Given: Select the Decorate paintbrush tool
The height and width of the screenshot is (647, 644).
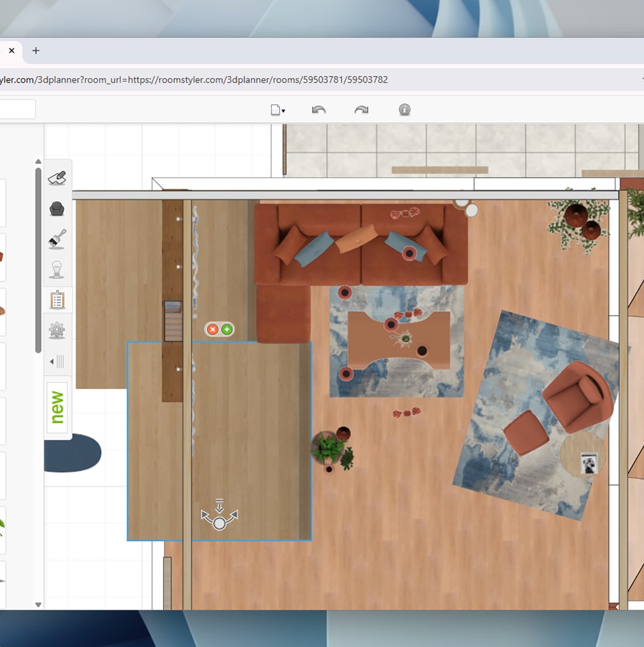Looking at the screenshot, I should click(x=57, y=239).
